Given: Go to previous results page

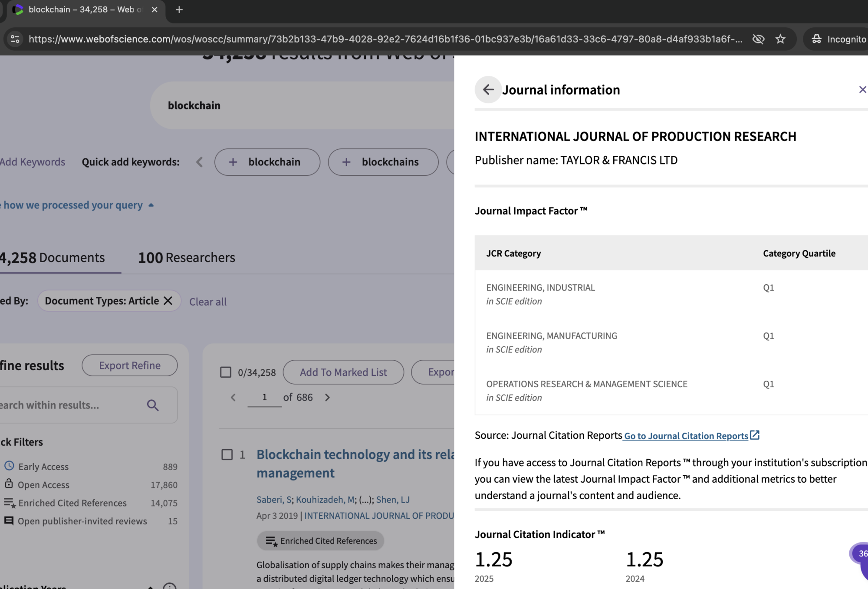Looking at the screenshot, I should coord(233,397).
